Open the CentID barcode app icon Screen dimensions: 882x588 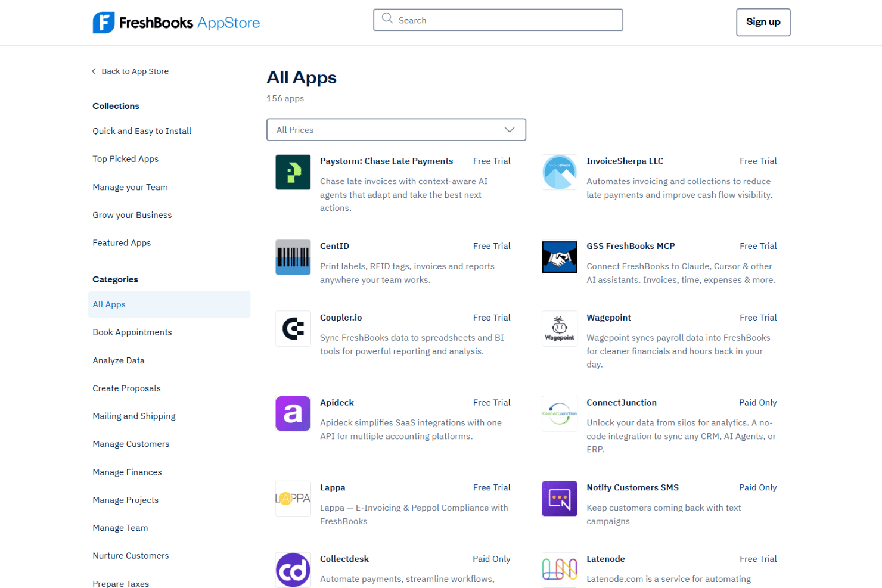293,257
